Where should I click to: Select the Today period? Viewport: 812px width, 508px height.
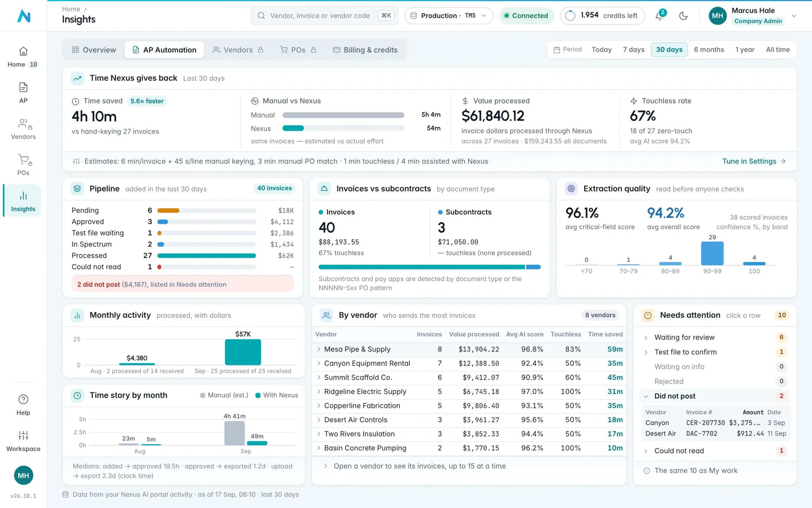[x=601, y=50]
